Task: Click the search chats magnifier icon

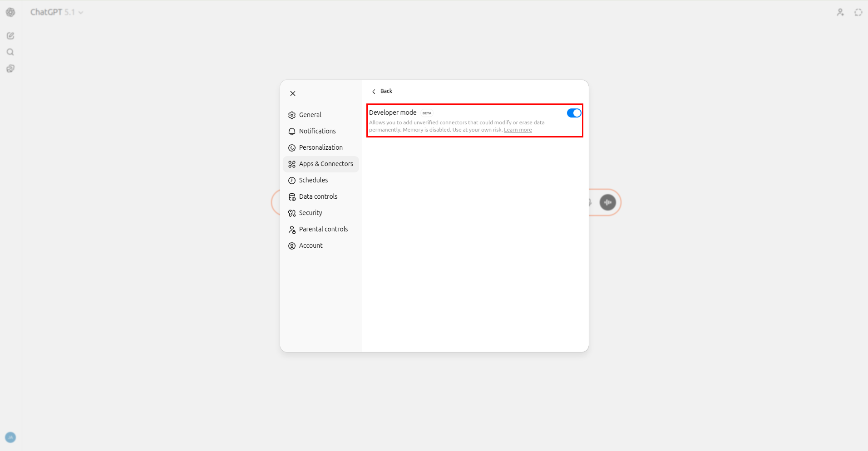Action: click(x=10, y=52)
